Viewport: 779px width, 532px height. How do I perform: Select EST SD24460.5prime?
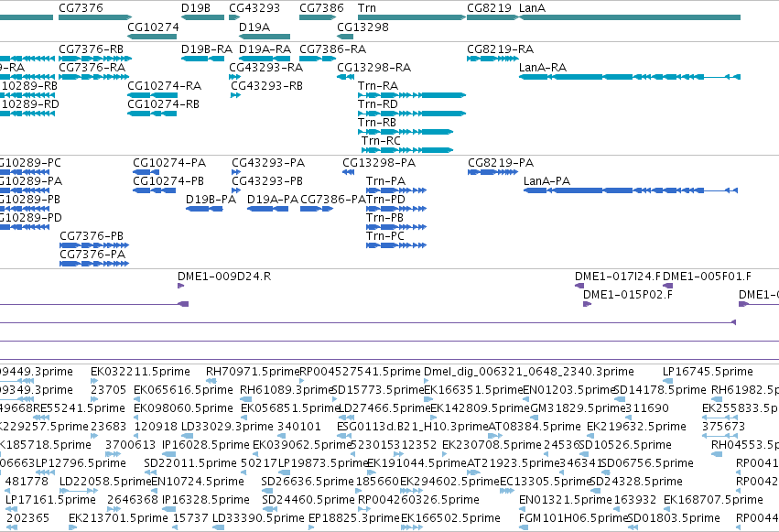(x=308, y=500)
